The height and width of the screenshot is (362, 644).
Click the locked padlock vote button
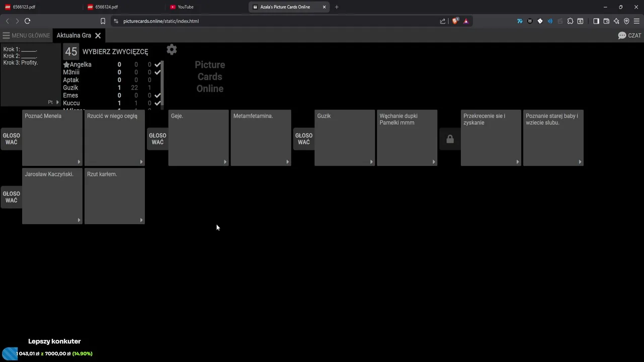click(x=450, y=139)
